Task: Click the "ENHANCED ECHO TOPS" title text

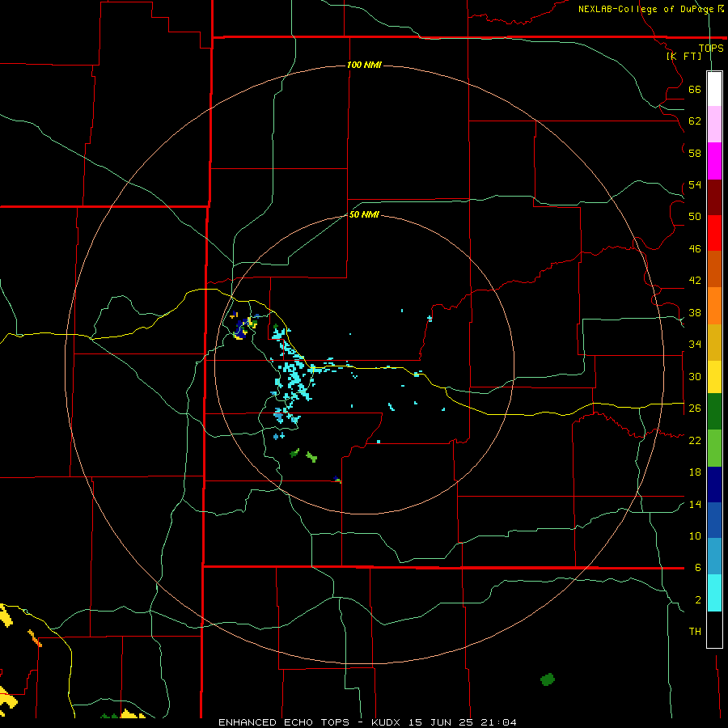Action: 284,722
